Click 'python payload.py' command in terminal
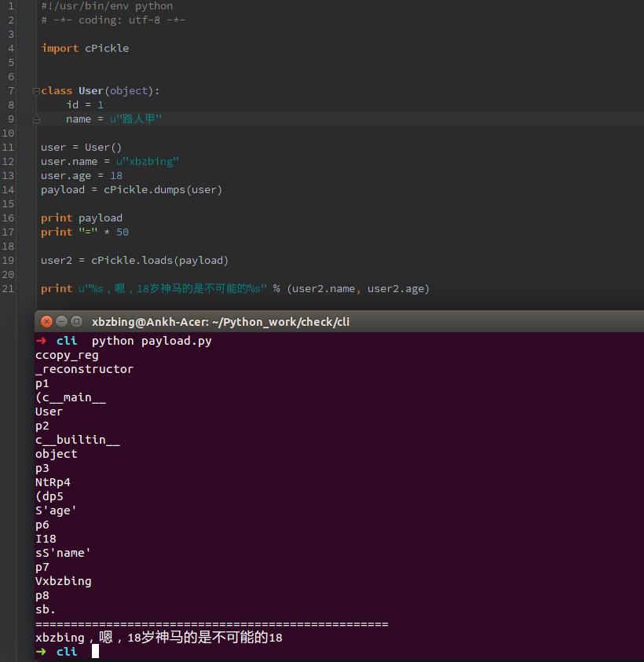This screenshot has height=662, width=644. coord(152,341)
